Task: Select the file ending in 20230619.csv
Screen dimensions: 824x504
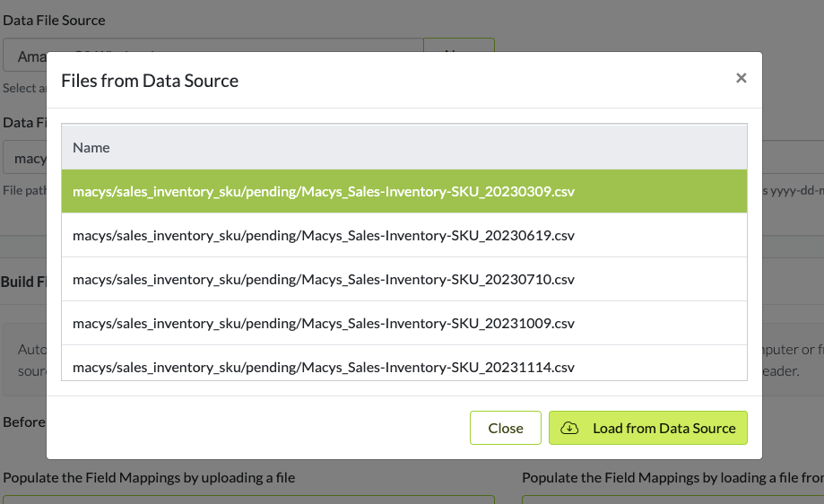Action: point(403,235)
